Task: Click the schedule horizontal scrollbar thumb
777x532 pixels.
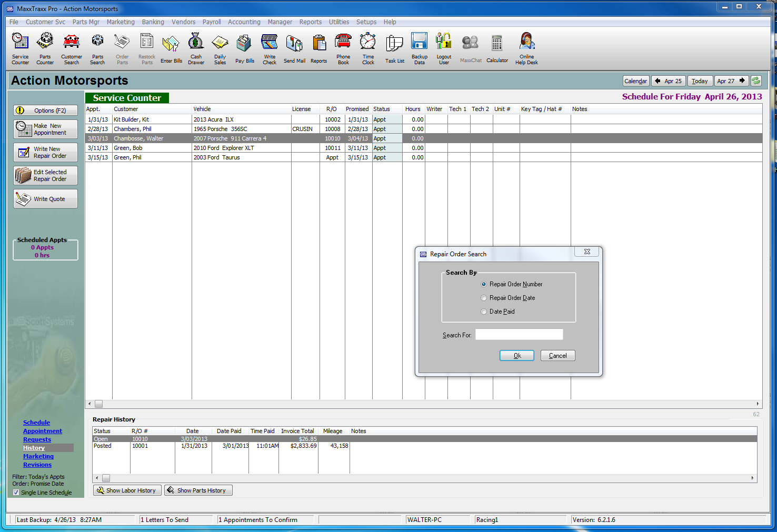Action: 98,404
